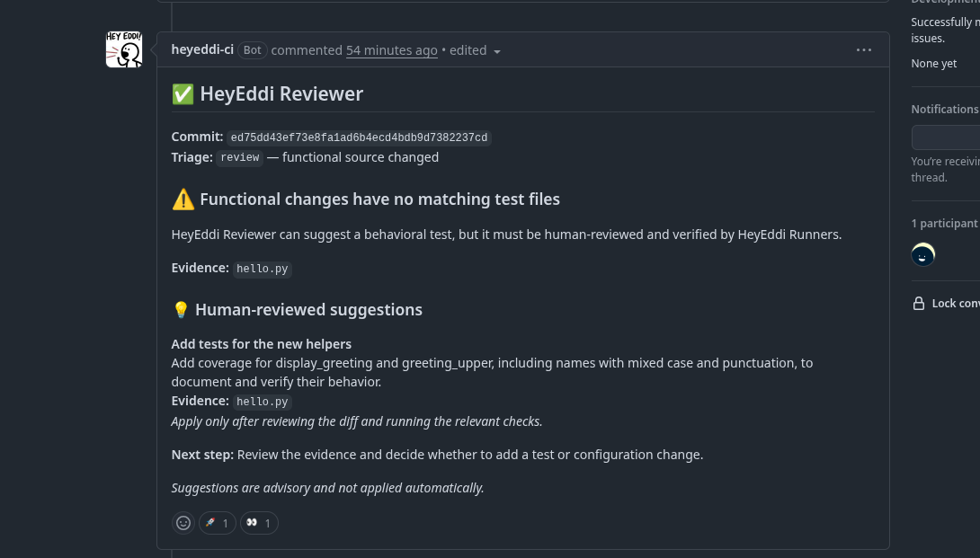
Task: Click the add reaction smiley button
Action: (183, 523)
